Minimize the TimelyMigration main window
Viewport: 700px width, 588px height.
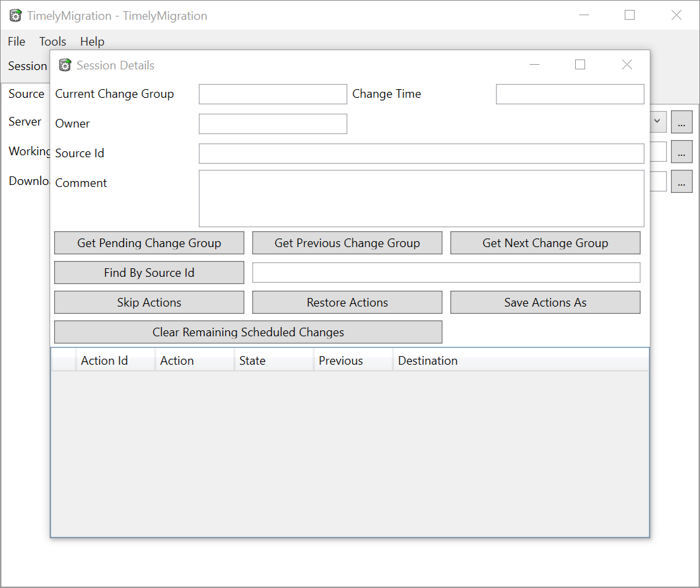pos(584,15)
